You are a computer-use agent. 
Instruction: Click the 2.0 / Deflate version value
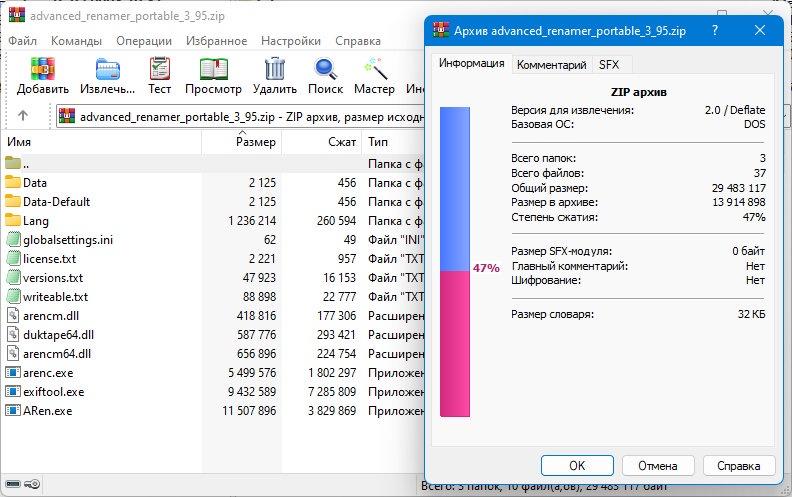tap(735, 110)
